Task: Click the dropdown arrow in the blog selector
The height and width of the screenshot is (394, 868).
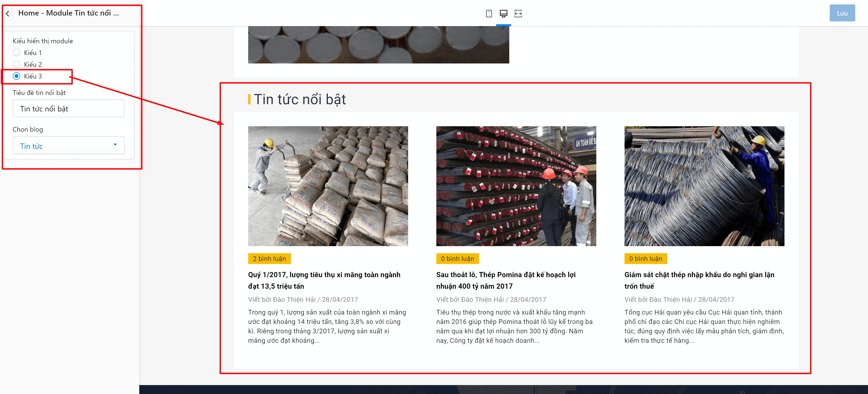Action: [x=115, y=145]
